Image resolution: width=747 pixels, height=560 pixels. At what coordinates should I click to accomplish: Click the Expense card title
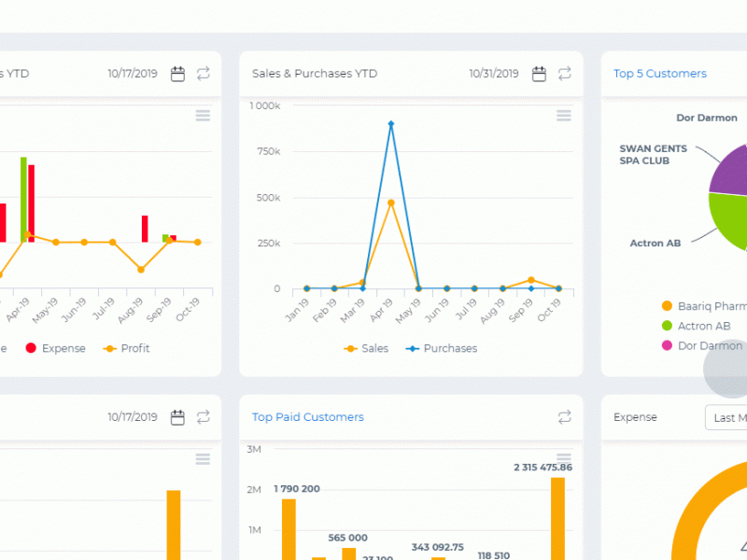[x=635, y=417]
